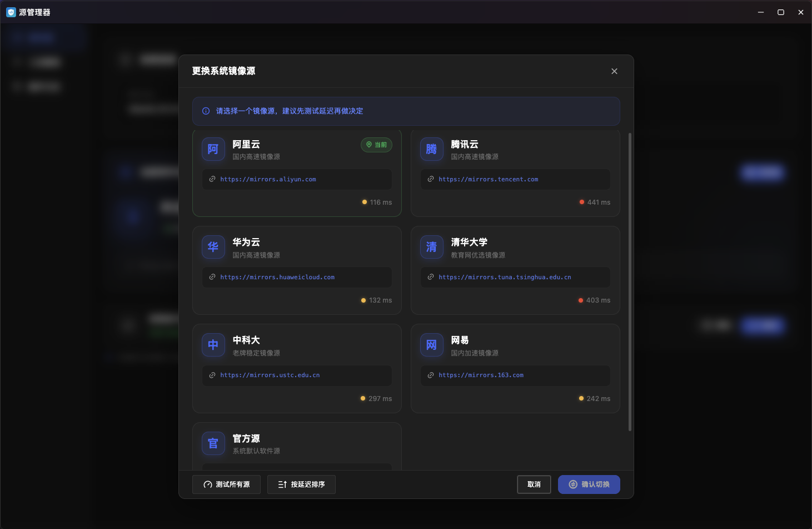Click the 更换系统镜像源 dialog title

[x=223, y=71]
